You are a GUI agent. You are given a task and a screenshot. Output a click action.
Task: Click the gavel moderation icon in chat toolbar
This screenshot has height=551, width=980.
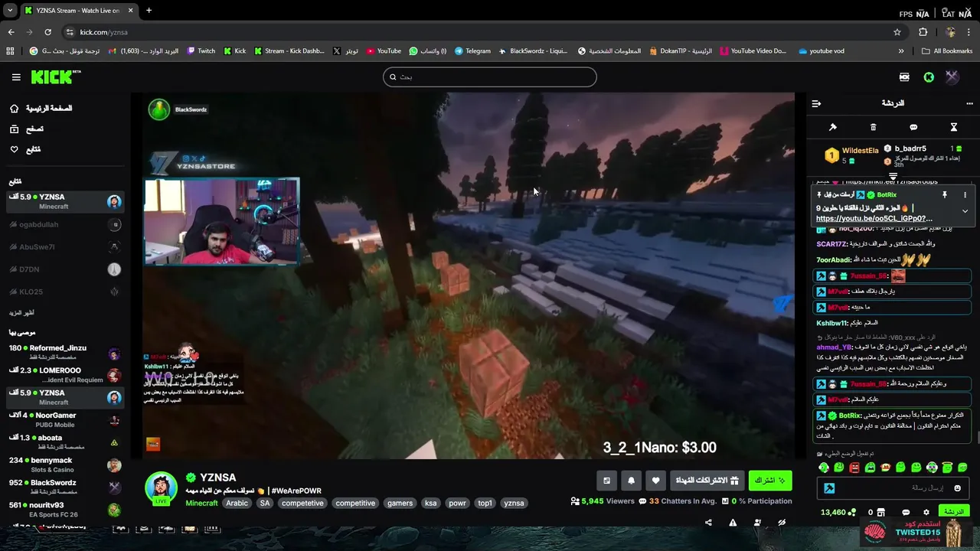point(833,127)
